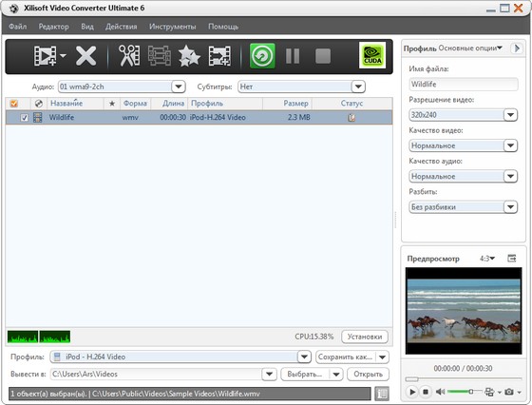Viewport: 532px width, 405px height.
Task: Click the NVIDIA CUDA icon
Action: [x=372, y=55]
